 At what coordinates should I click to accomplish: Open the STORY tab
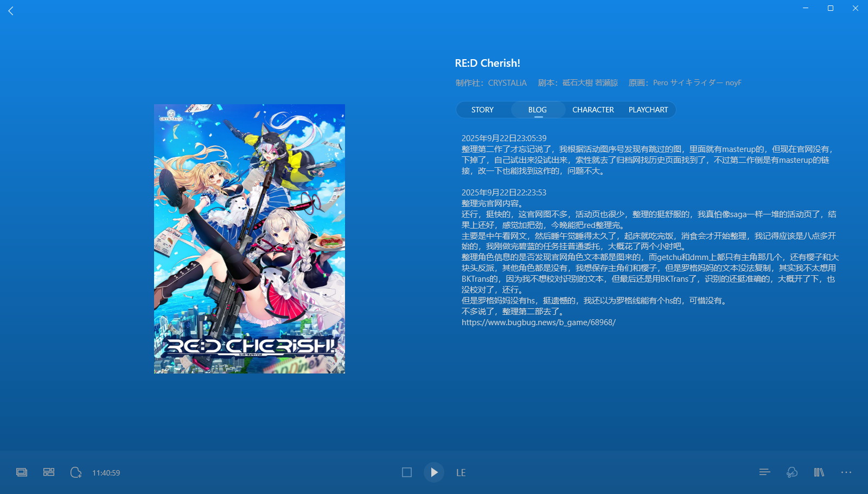[x=482, y=110]
